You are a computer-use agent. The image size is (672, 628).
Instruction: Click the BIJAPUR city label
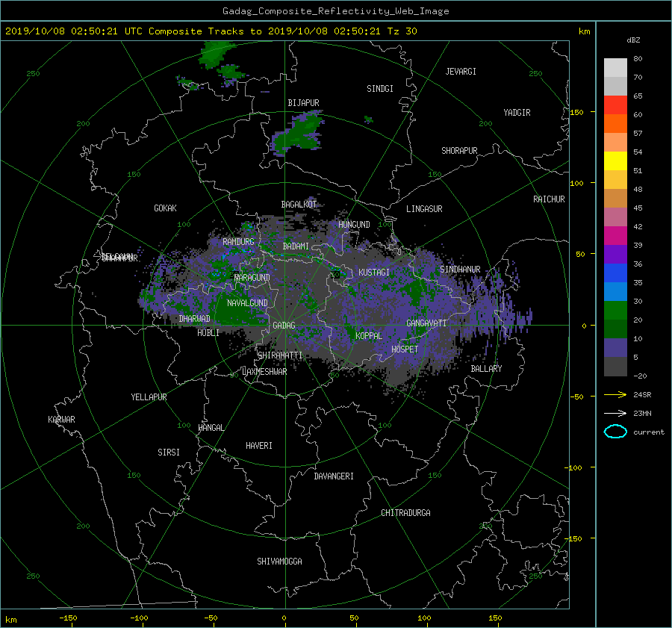303,103
